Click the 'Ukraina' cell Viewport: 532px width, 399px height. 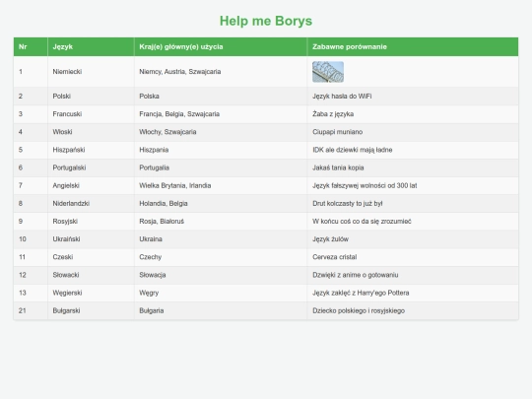pos(221,238)
